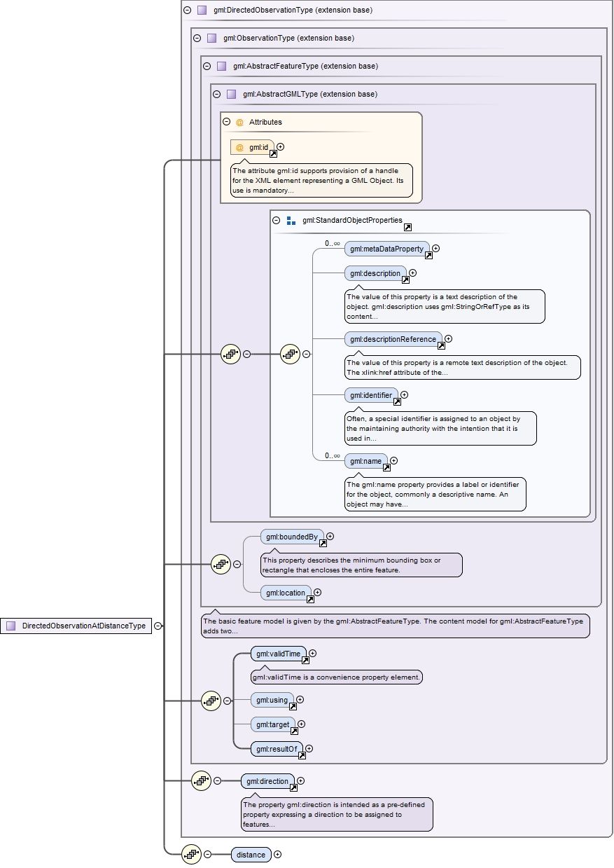This screenshot has height=868, width=614.
Task: Click the link arrow icon on gml:validTime
Action: [x=305, y=660]
